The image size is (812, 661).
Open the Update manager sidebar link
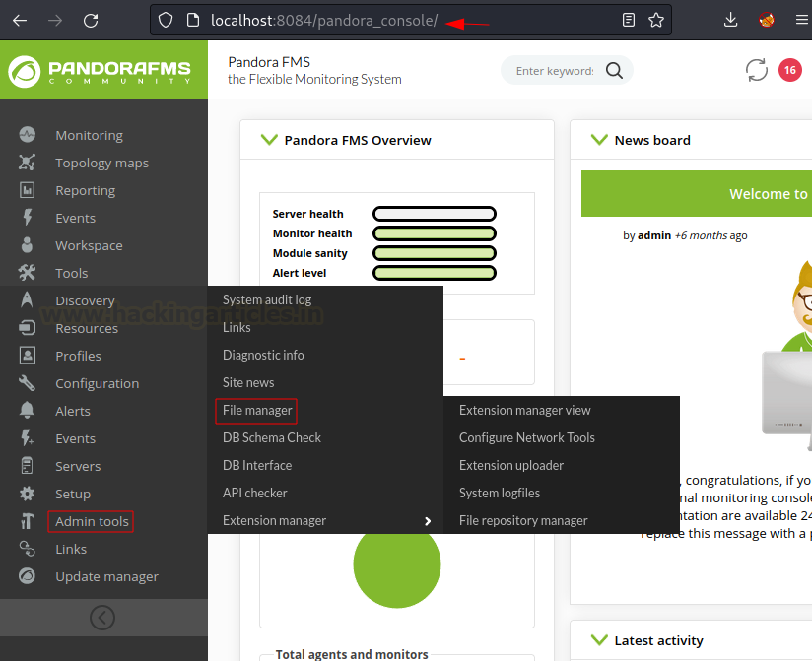(106, 576)
